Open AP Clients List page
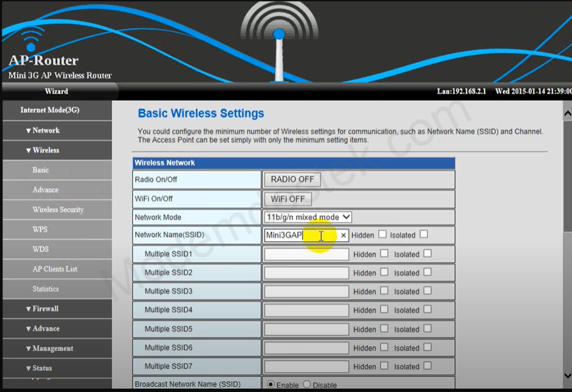 point(55,269)
